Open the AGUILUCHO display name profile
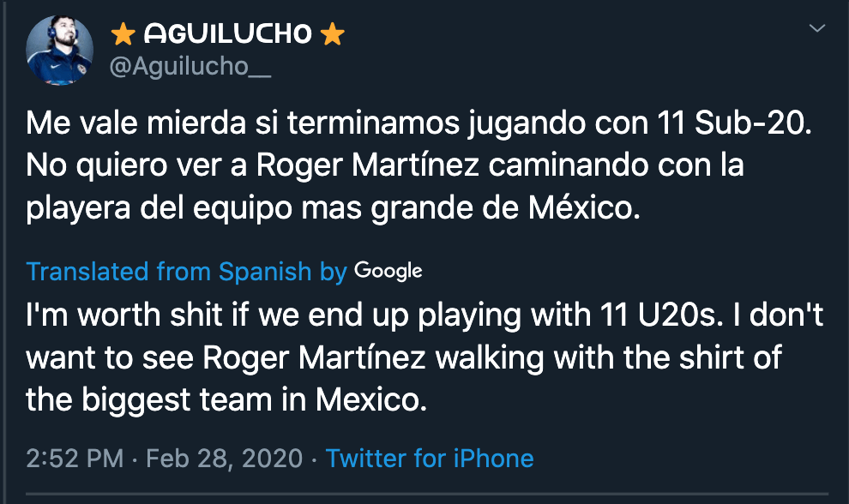Screen dimensions: 849x504 (227, 33)
